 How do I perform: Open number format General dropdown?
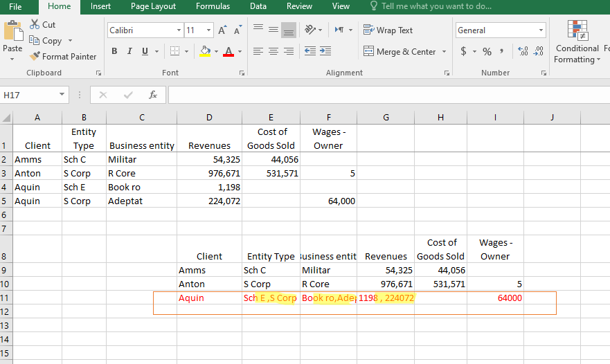[x=541, y=30]
